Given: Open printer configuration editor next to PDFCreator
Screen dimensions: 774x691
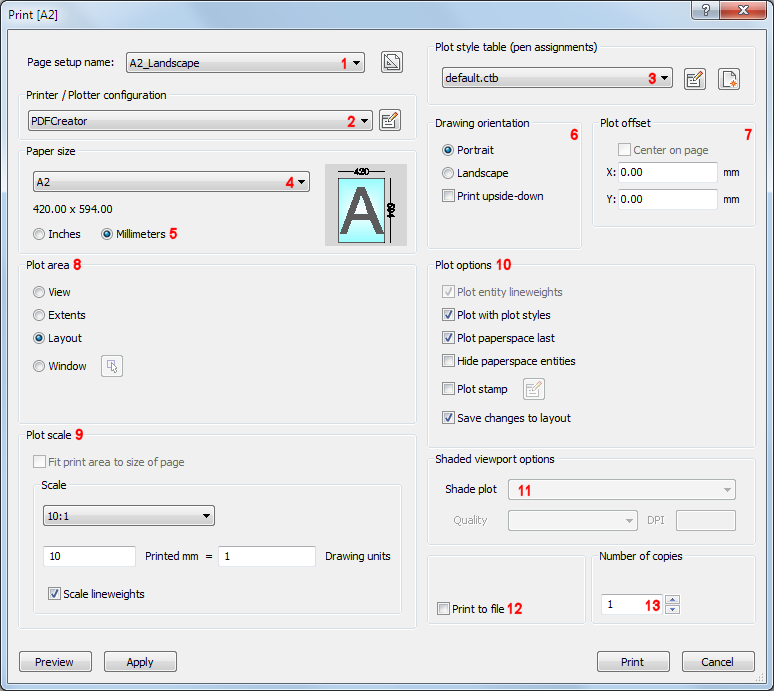Looking at the screenshot, I should (x=390, y=121).
